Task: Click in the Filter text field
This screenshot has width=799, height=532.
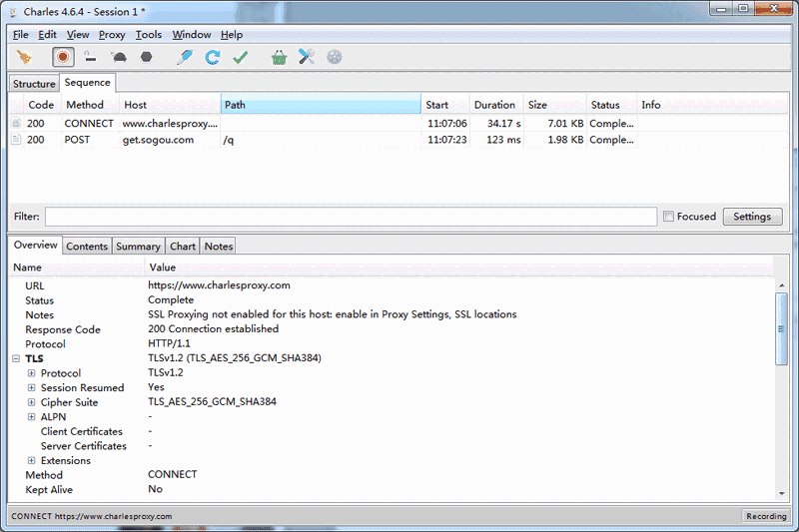Action: (350, 217)
